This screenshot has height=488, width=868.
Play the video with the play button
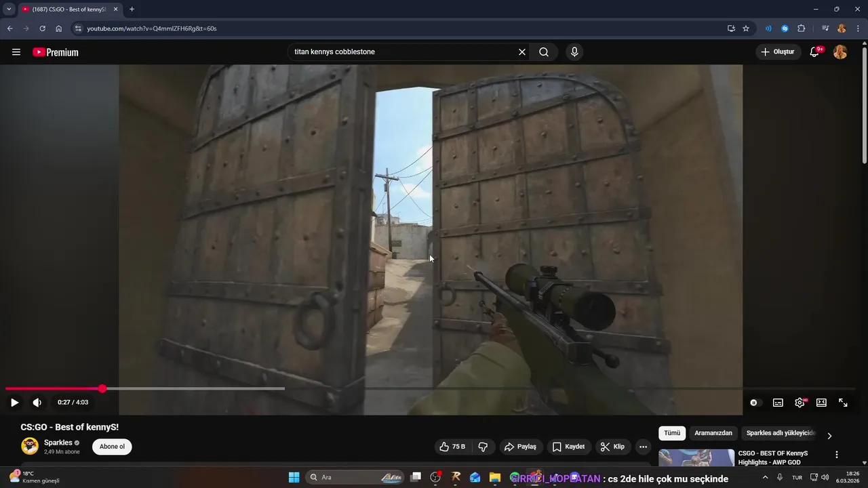pos(14,403)
